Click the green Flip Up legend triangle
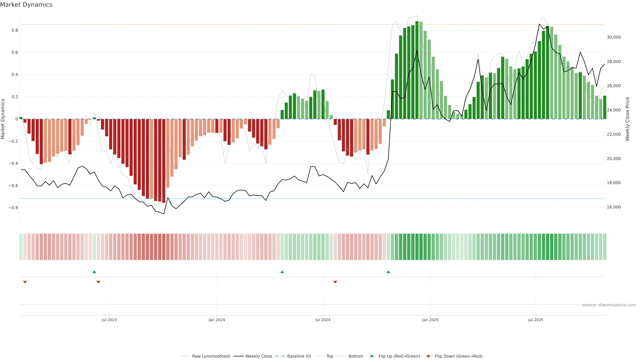Screen dimensions: 644x362 [372, 356]
